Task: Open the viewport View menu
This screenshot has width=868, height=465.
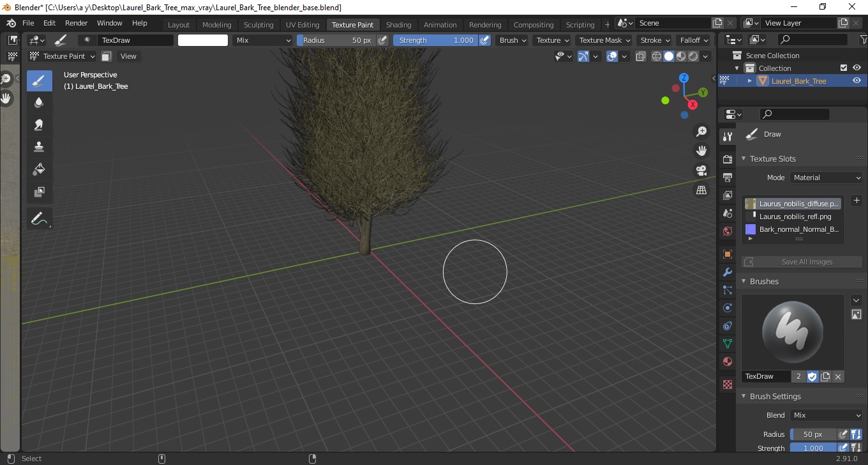Action: click(128, 56)
